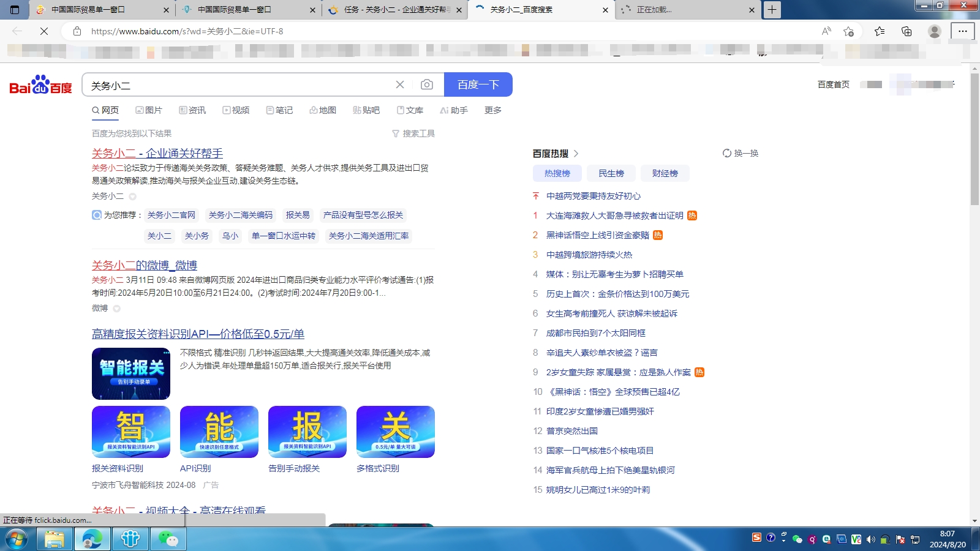Switch to 图片 search tab
Image resolution: width=980 pixels, height=551 pixels.
pyautogui.click(x=149, y=110)
